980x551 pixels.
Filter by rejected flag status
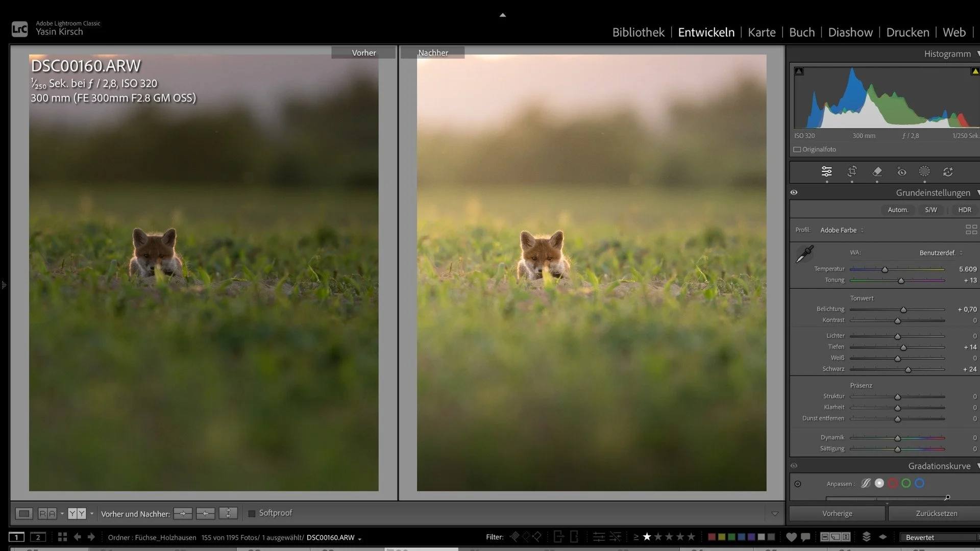[x=537, y=537]
